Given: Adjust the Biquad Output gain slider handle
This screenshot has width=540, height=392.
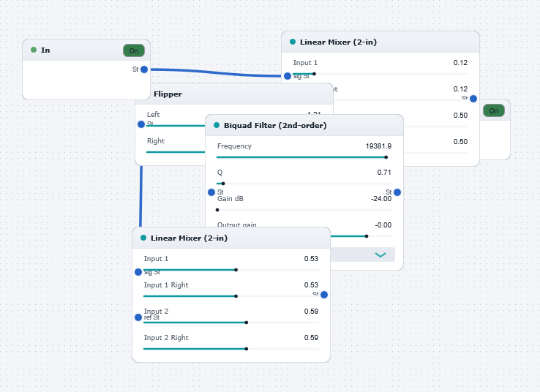Looking at the screenshot, I should [367, 236].
